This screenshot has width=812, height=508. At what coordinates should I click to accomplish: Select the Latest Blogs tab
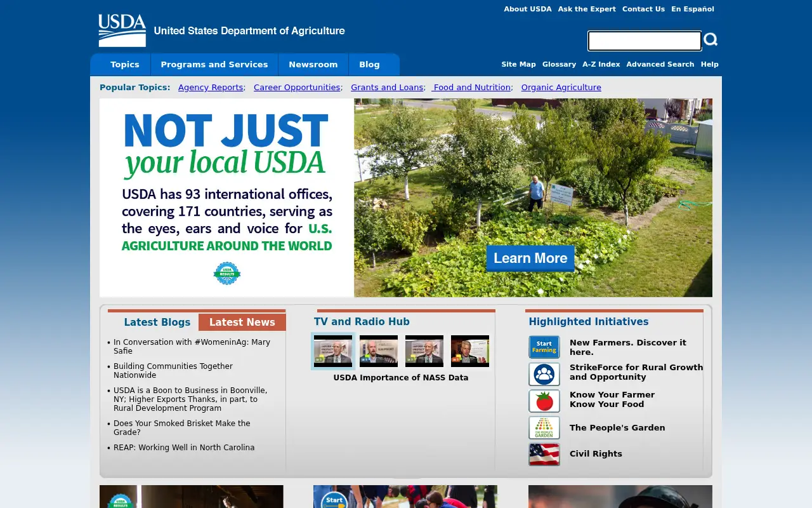[157, 322]
